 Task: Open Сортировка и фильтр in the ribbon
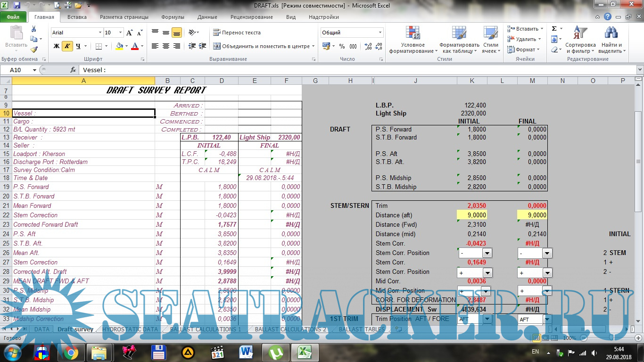[x=580, y=40]
